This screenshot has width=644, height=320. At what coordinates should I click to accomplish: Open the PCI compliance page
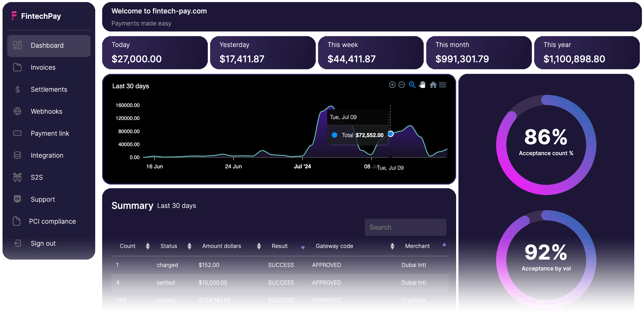(52, 221)
